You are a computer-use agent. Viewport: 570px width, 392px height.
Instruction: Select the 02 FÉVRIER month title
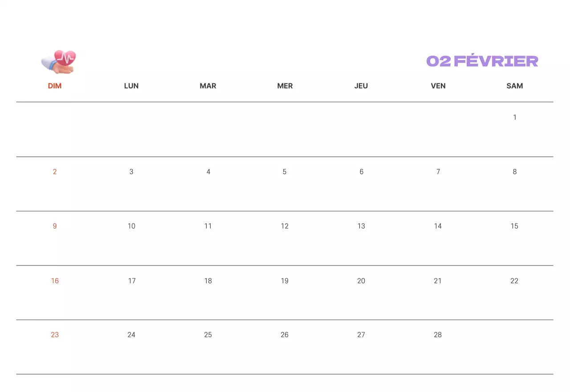(482, 61)
